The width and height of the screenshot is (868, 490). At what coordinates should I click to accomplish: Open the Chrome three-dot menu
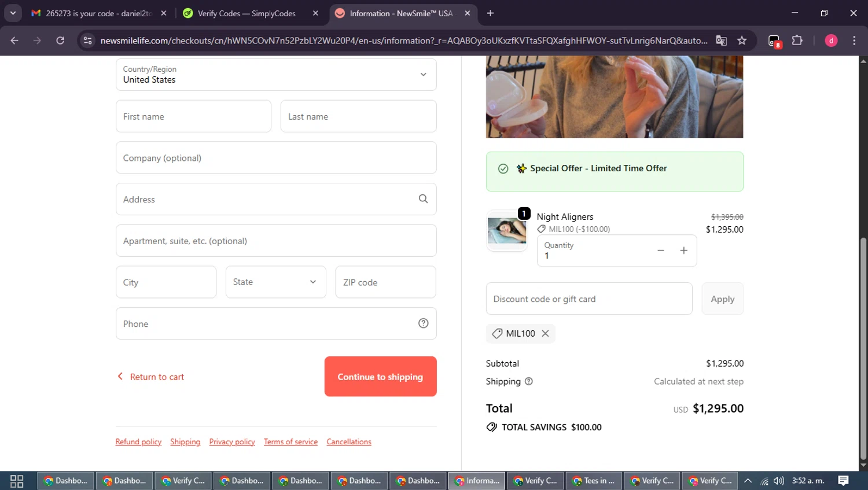[854, 40]
